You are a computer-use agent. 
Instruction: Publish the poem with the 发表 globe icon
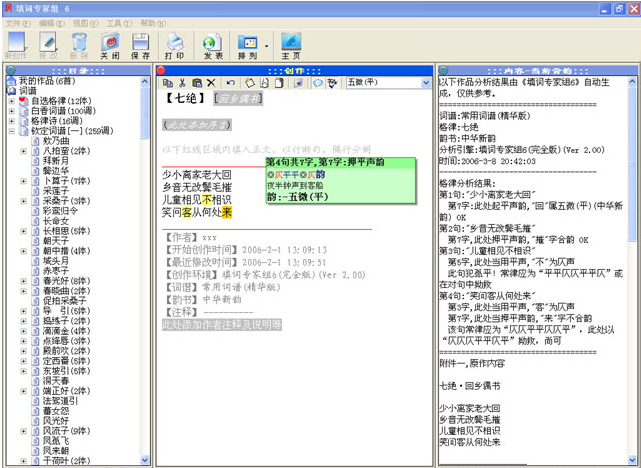coord(213,45)
